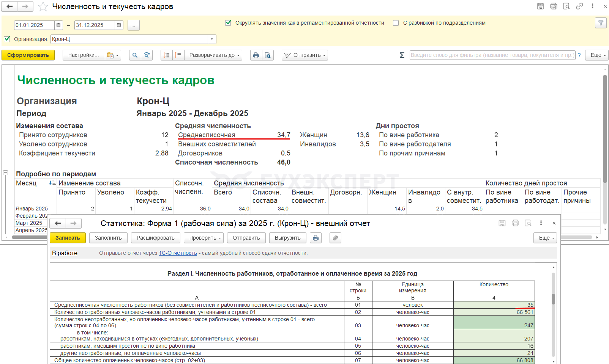Uncheck rounding as in regulated reporting
This screenshot has width=609, height=364.
[x=228, y=23]
